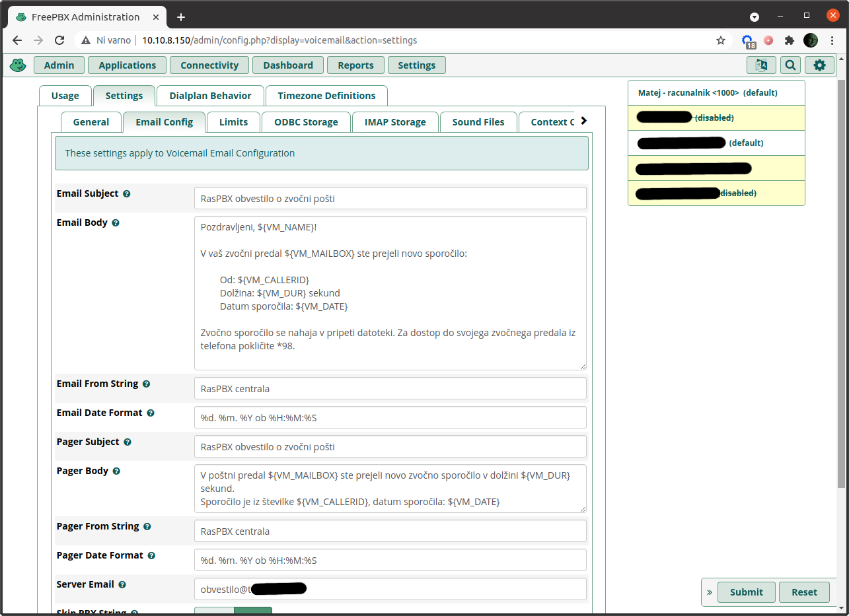
Task: Click the gear settings icon
Action: pyautogui.click(x=819, y=65)
